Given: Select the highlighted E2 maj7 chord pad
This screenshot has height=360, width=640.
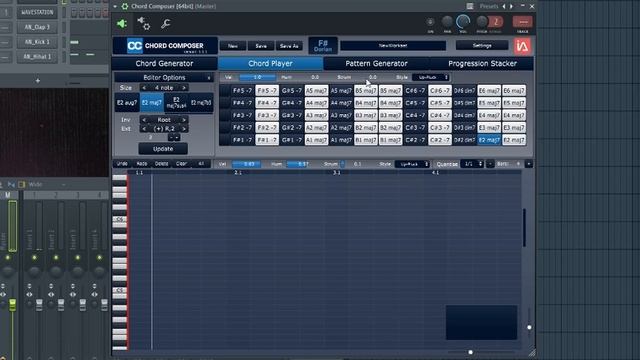Looking at the screenshot, I should pyautogui.click(x=489, y=140).
